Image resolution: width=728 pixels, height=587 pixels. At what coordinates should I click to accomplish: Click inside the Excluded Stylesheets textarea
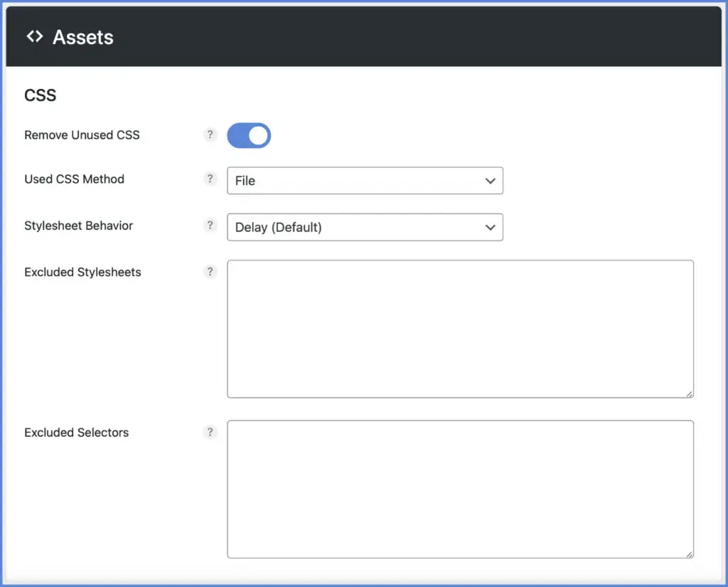[461, 329]
